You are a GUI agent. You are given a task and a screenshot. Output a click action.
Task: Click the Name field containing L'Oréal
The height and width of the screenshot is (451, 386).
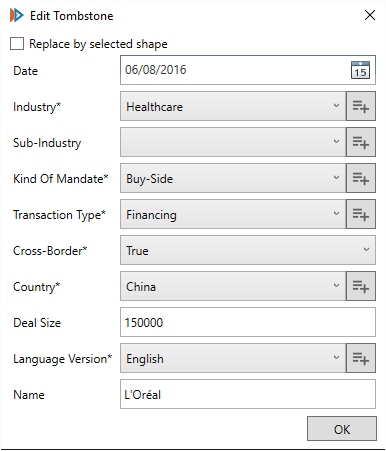(x=248, y=394)
